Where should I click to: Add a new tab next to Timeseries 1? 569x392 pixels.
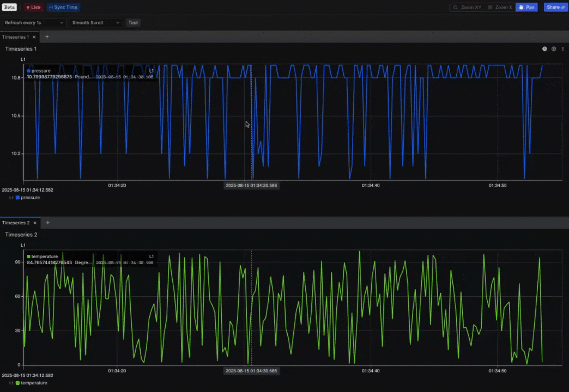pos(47,37)
